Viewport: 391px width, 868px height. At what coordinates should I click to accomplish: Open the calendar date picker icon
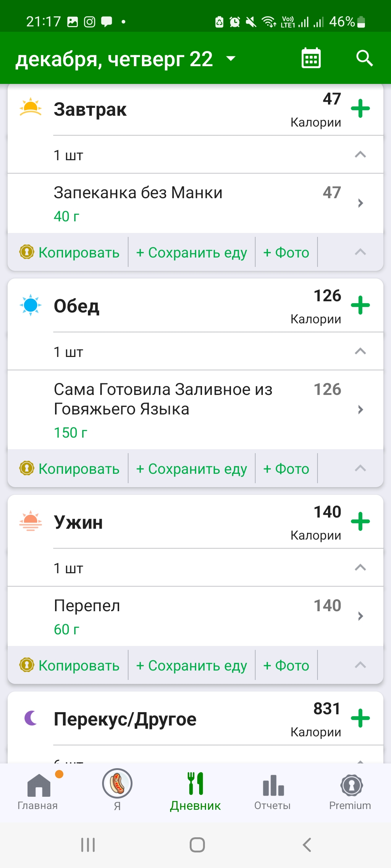click(311, 58)
